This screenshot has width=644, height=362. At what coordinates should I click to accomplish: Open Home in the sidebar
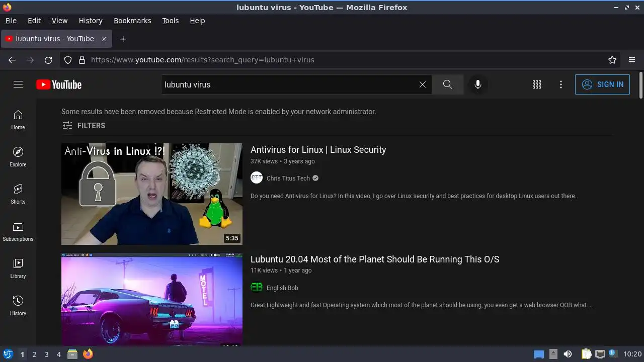pos(18,120)
